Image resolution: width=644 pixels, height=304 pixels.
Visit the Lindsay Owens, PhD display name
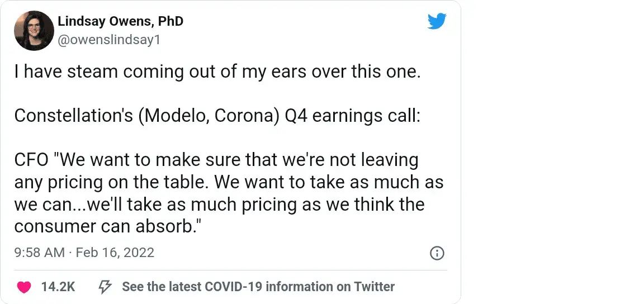(x=120, y=22)
